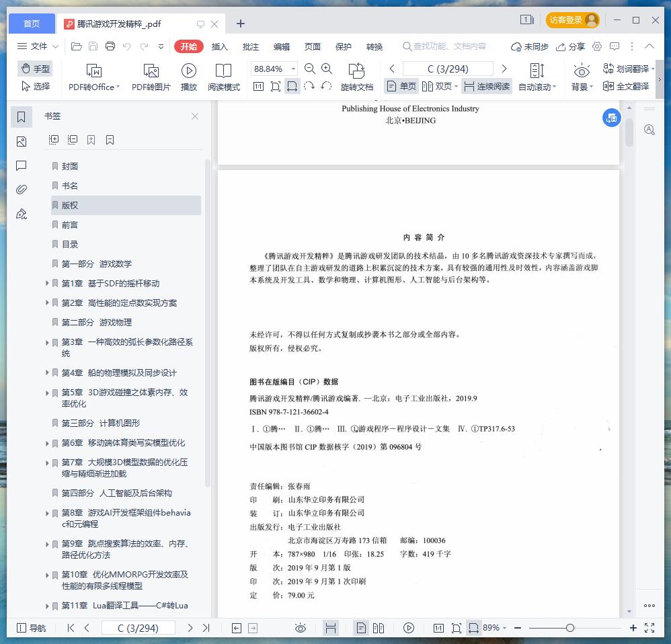Open the search icon on the right sidebar

[649, 130]
